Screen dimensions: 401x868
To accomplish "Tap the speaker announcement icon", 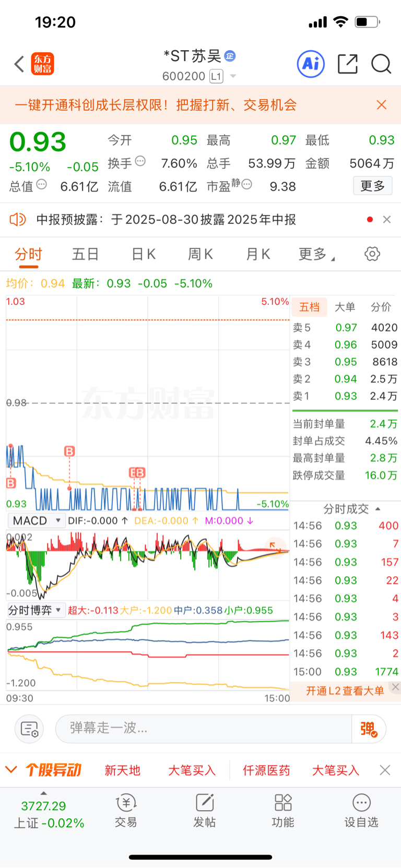I will coord(17,219).
